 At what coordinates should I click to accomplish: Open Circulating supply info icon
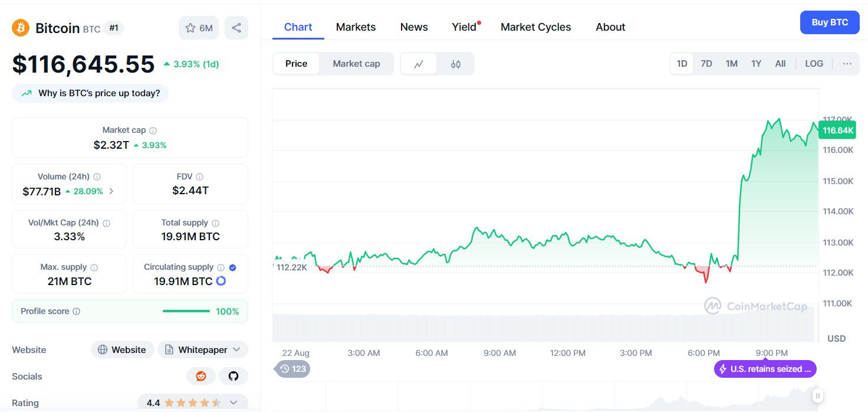pyautogui.click(x=221, y=267)
